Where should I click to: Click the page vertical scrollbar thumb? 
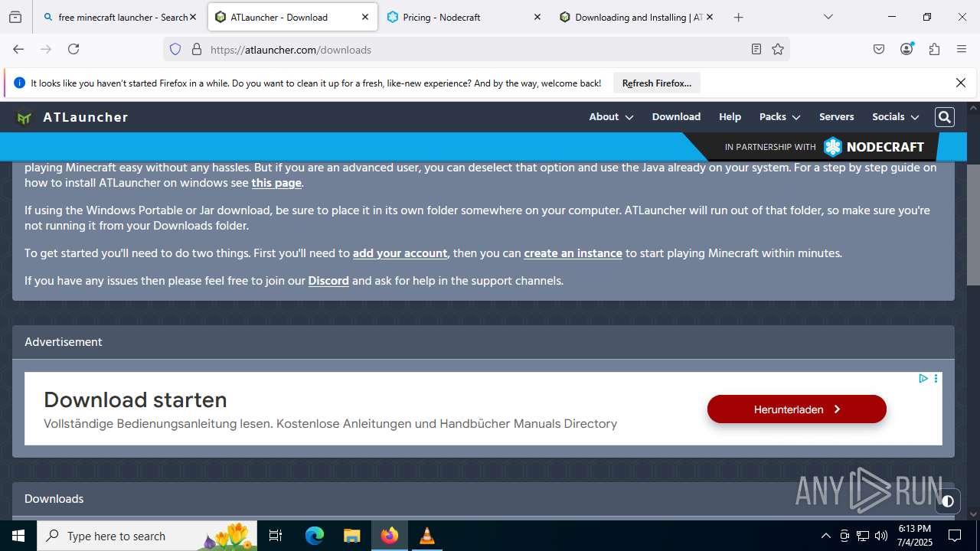(973, 224)
